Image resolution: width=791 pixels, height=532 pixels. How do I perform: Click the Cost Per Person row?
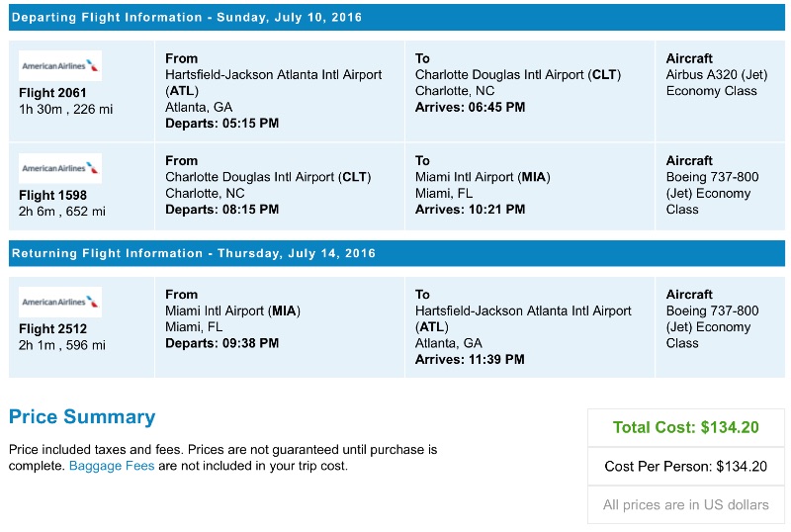pyautogui.click(x=685, y=467)
